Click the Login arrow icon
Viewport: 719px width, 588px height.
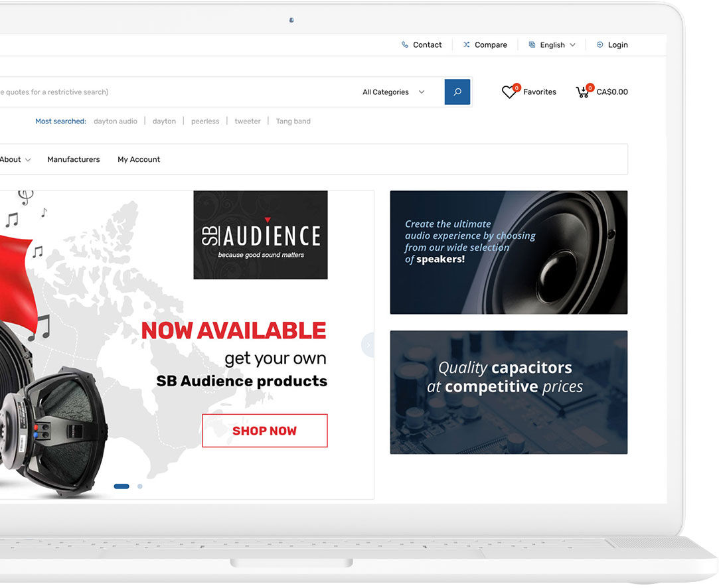pos(599,44)
